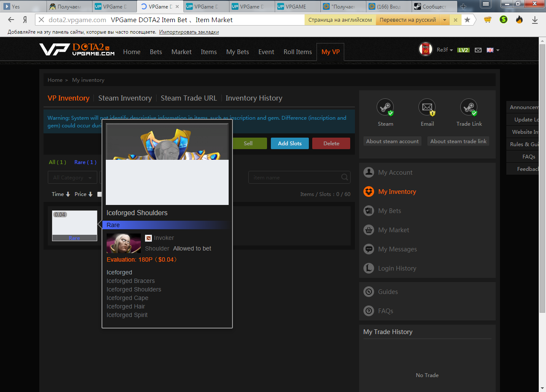
Task: Select the Iceforged Shoulders inventory item thumbnail
Action: 75,226
